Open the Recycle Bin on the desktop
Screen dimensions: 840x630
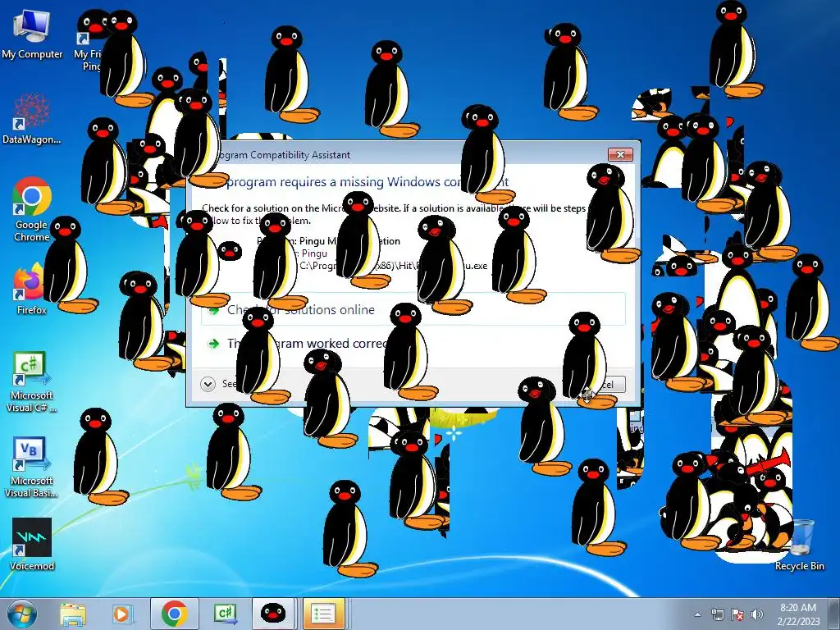click(800, 545)
